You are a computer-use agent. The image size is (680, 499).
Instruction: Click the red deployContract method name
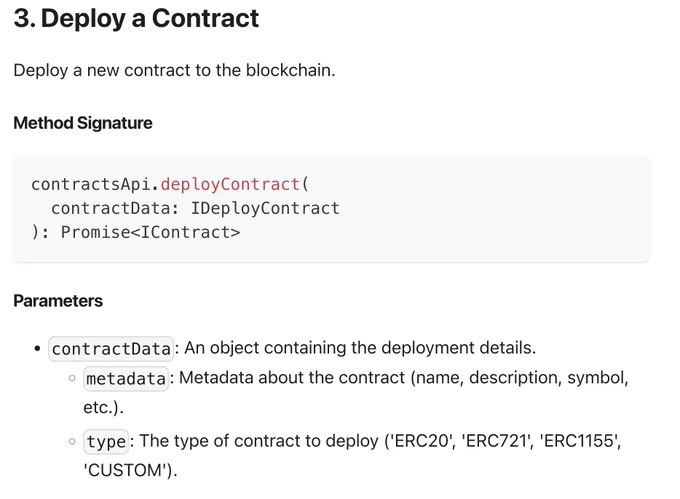point(230,185)
